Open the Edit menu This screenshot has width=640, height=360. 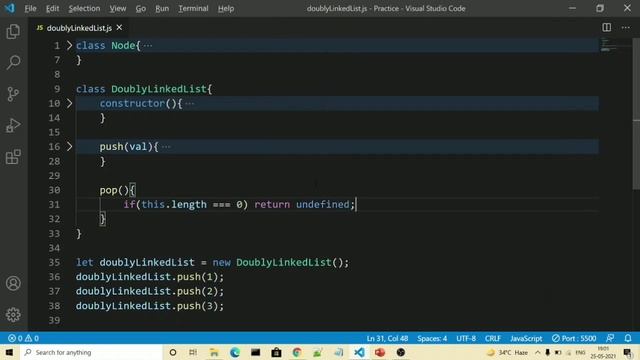click(x=52, y=8)
